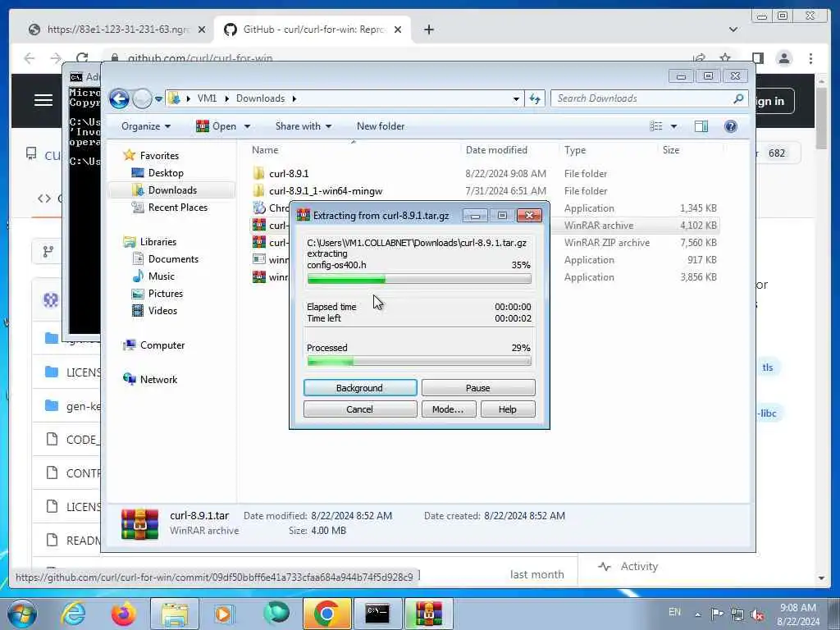
Task: Switch to GitHub curl-for-win tab
Action: (x=313, y=30)
